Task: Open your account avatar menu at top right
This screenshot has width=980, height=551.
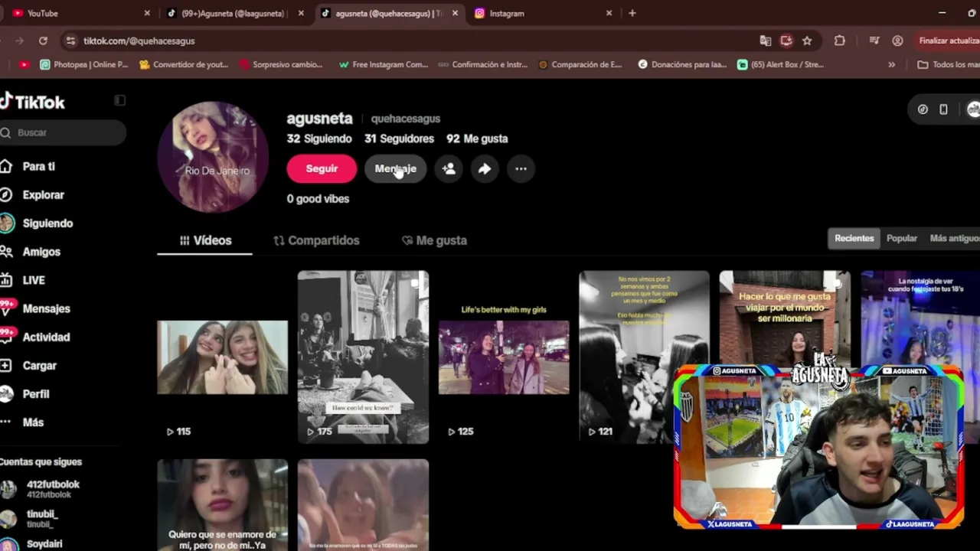Action: [x=973, y=109]
